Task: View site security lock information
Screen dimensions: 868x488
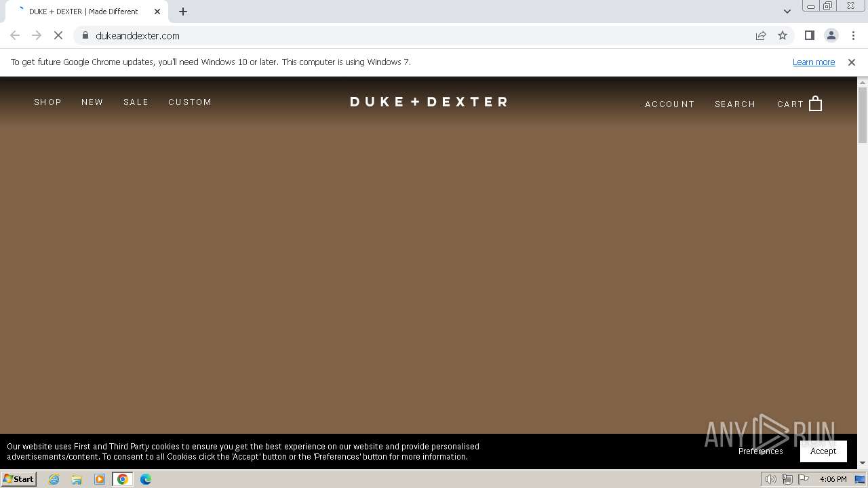Action: coord(85,35)
